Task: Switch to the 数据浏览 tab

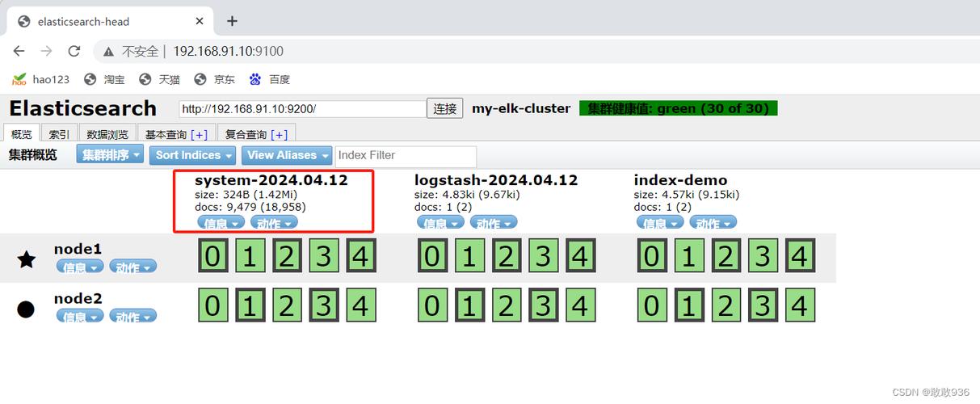Action: 107,134
